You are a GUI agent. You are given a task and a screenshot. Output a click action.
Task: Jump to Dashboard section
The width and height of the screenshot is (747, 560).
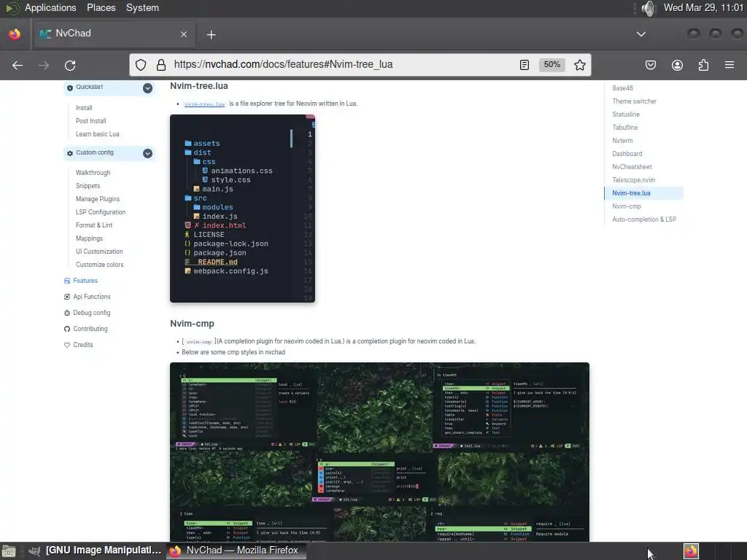[x=627, y=154]
